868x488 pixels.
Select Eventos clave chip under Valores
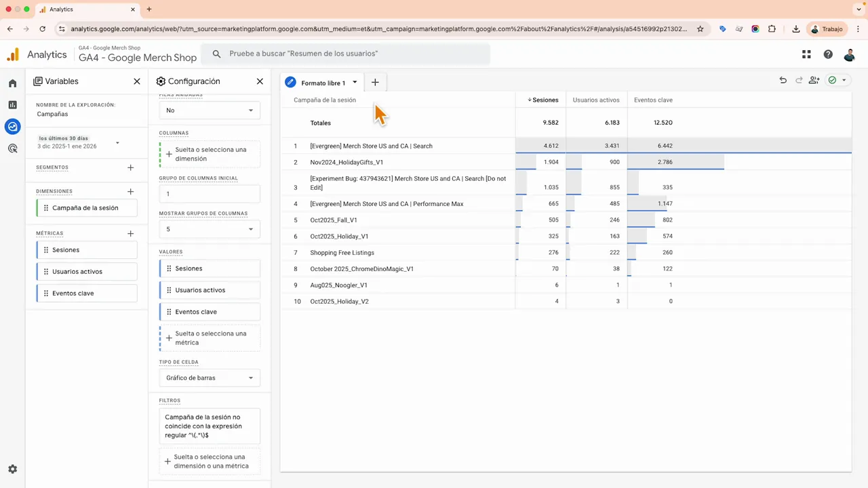pos(210,312)
